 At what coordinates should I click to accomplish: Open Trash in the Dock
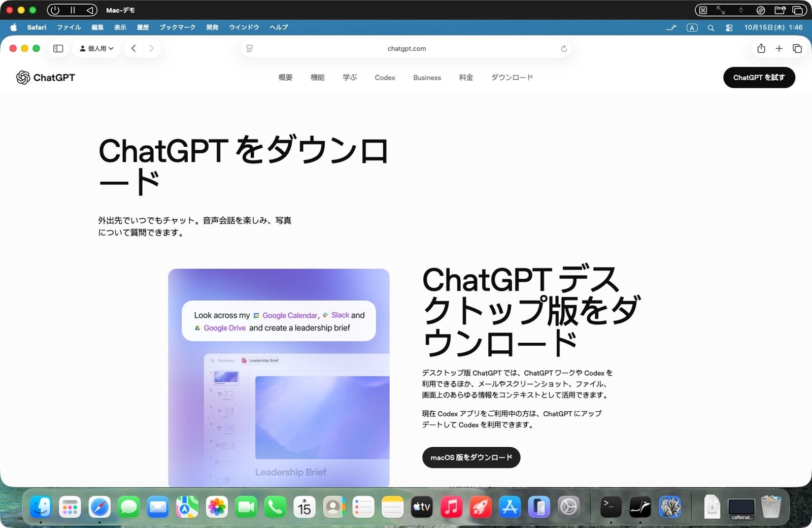coord(771,507)
